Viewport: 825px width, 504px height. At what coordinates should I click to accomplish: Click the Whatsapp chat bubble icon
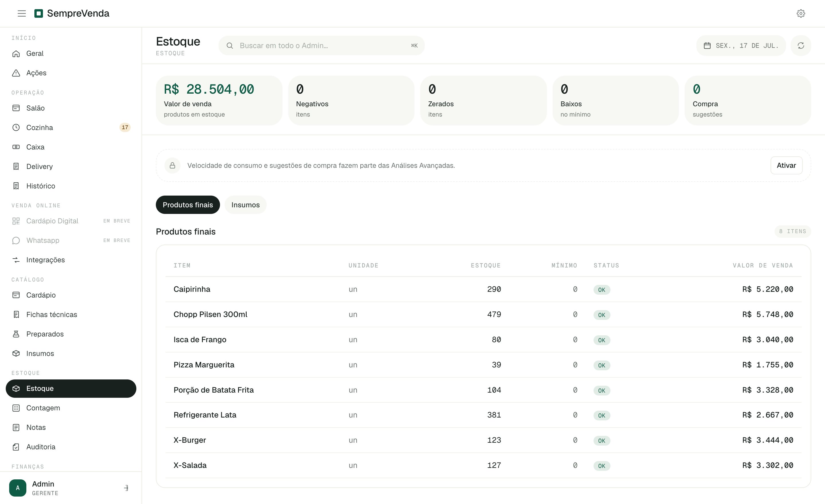[16, 240]
